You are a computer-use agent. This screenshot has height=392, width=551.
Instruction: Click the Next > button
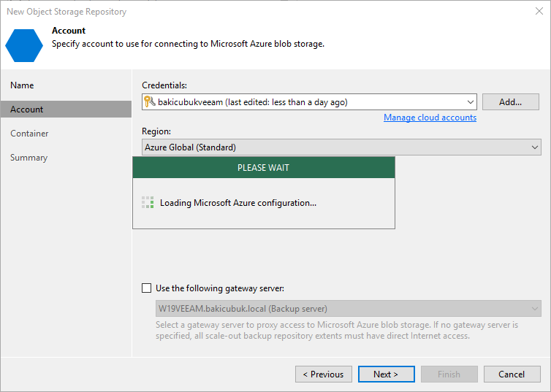[386, 374]
